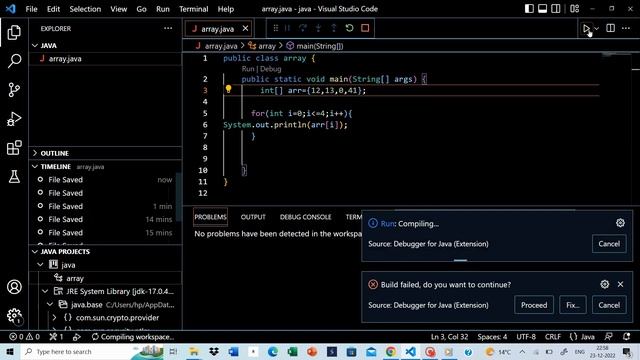This screenshot has height=360, width=640.
Task: Select the PROBLEMS panel tab
Action: 210,217
